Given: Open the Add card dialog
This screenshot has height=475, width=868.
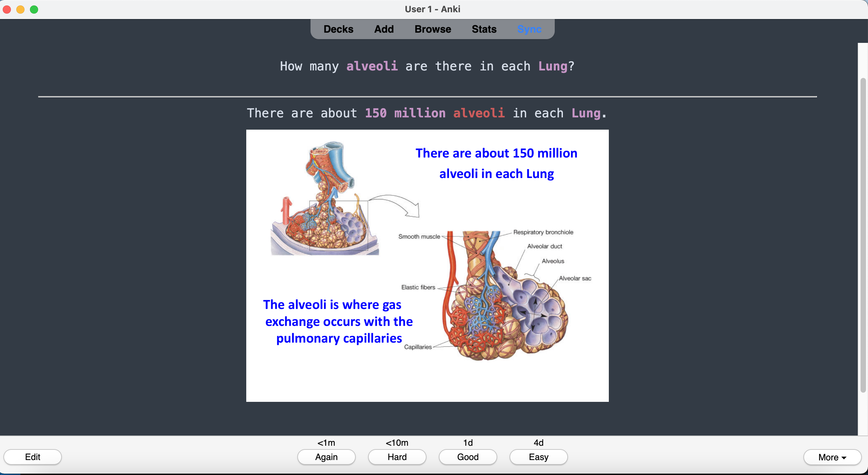Looking at the screenshot, I should [x=384, y=30].
